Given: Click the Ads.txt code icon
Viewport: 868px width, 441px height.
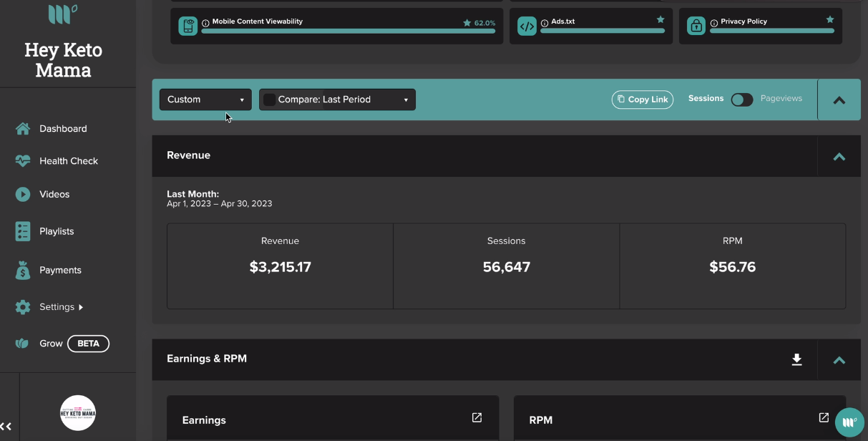Looking at the screenshot, I should pos(527,26).
